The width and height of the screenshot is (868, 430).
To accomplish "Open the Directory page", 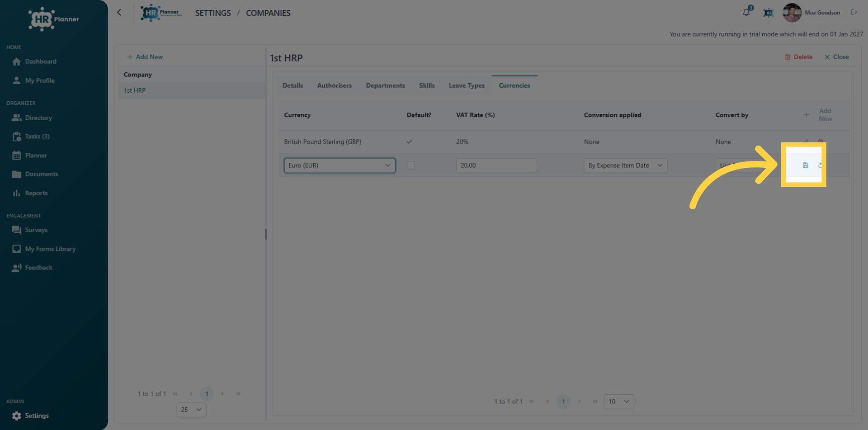I will coord(38,118).
